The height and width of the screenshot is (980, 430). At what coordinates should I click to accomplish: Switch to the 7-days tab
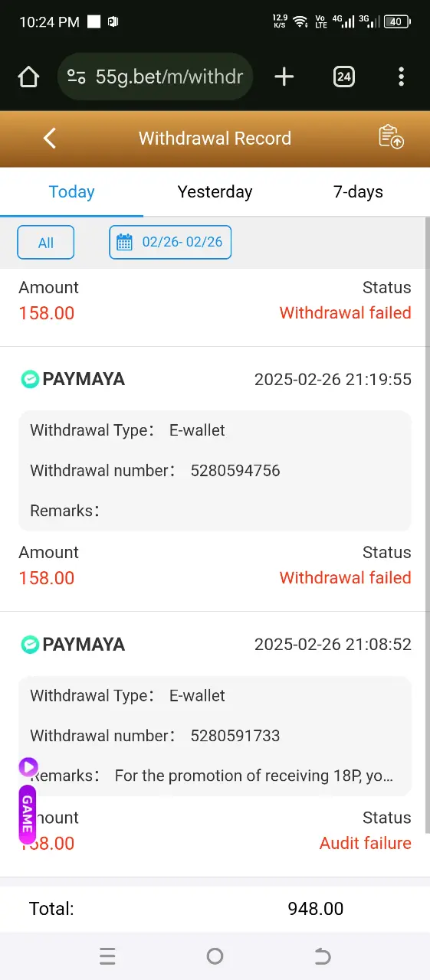click(x=358, y=192)
